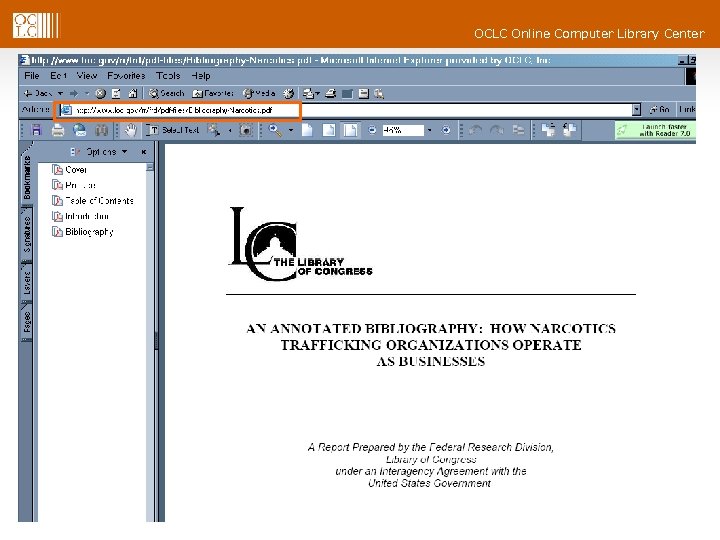Click the address bar URL field
Viewport: 720px width, 540px height.
click(345, 110)
